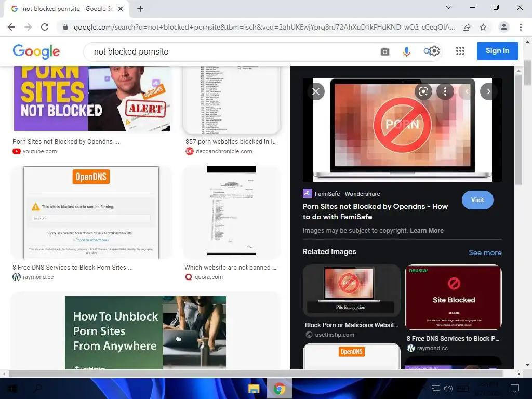Select the neustar Site Blocked thumbnail
The image size is (532, 399).
(x=453, y=297)
